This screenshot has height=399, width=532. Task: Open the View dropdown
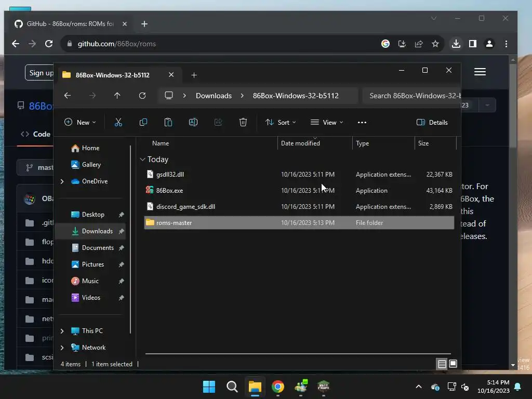(x=327, y=123)
